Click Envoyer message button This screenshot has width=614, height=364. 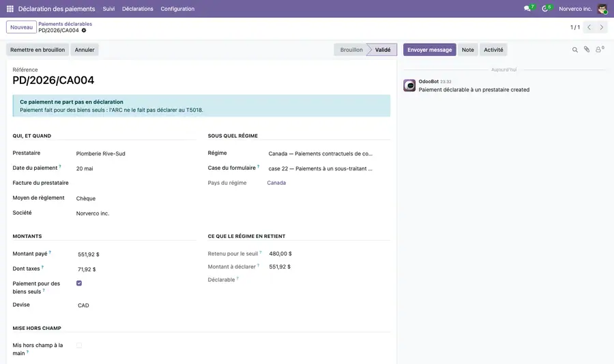click(430, 50)
